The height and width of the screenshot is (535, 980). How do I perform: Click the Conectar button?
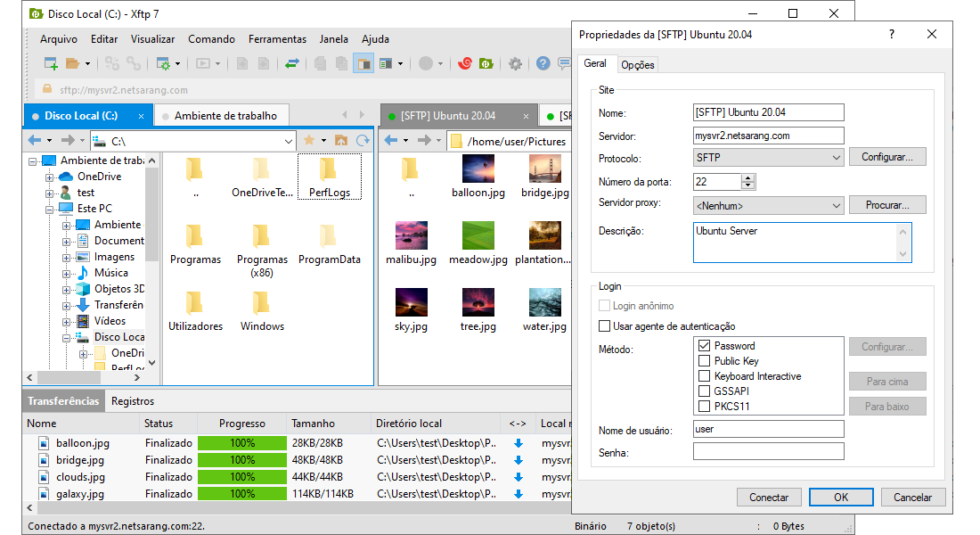tap(769, 498)
